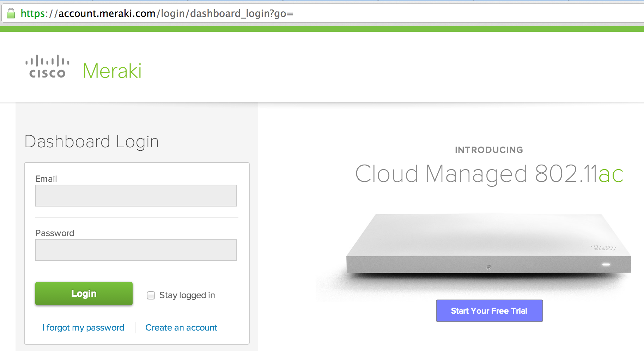Image resolution: width=644 pixels, height=351 pixels.
Task: Follow the "Create an account" link
Action: click(181, 328)
